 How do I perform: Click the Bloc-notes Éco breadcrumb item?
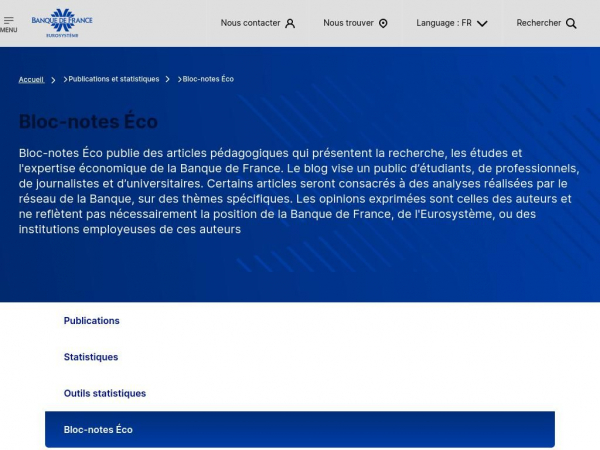[208, 79]
